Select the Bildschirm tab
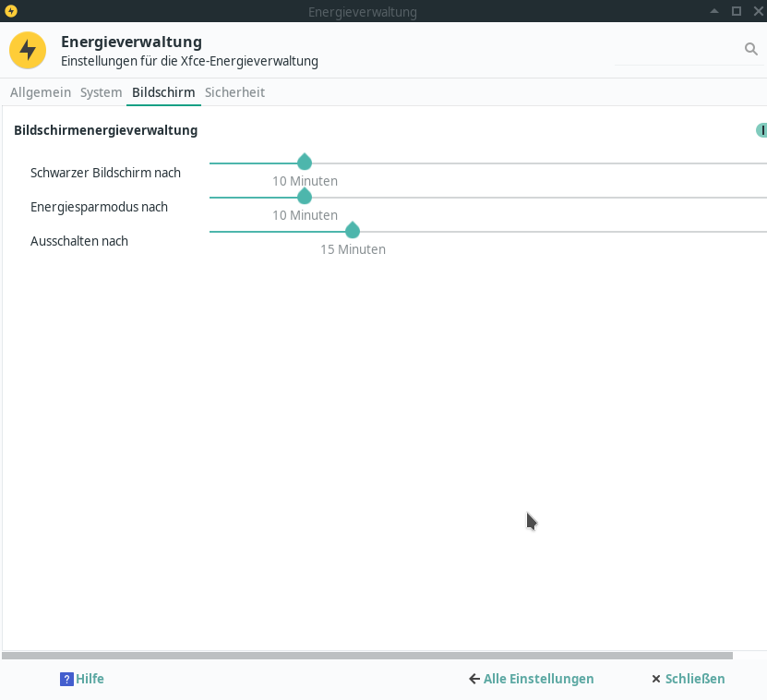Image resolution: width=767 pixels, height=700 pixels. pos(163,92)
